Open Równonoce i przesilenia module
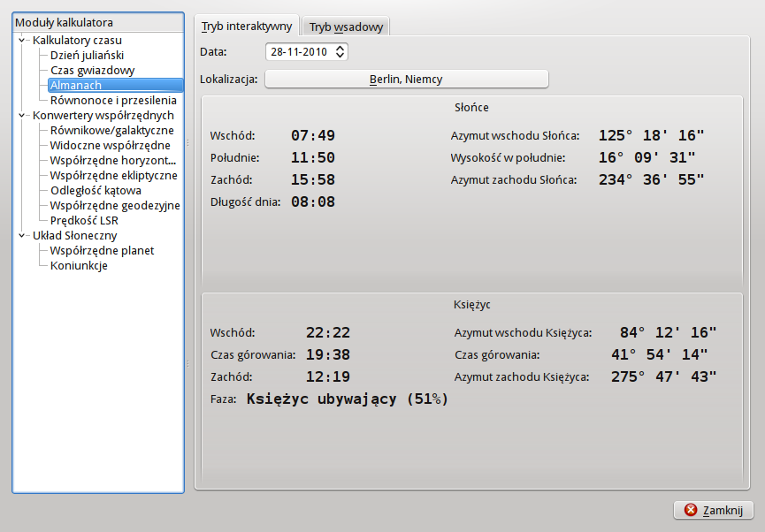Image resolution: width=765 pixels, height=532 pixels. [x=113, y=100]
